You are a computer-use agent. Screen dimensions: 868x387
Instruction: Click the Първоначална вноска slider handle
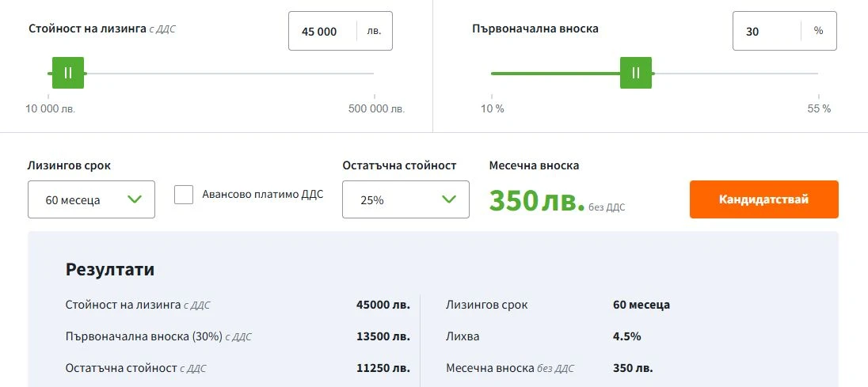636,73
